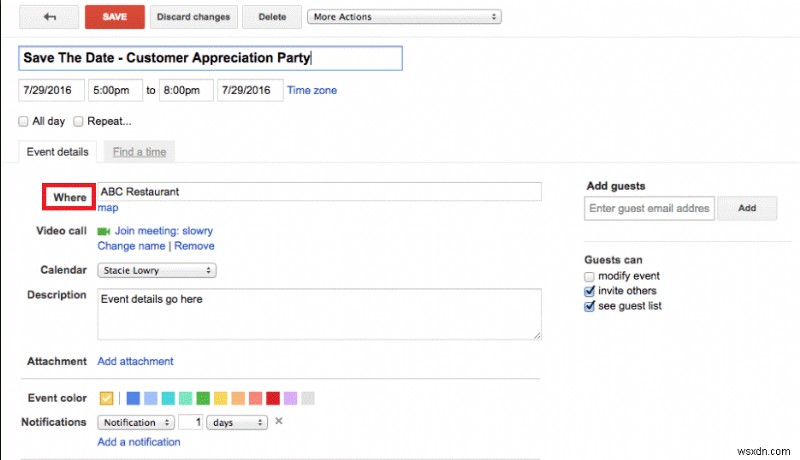
Task: Switch to the Find a time tab
Action: point(140,152)
